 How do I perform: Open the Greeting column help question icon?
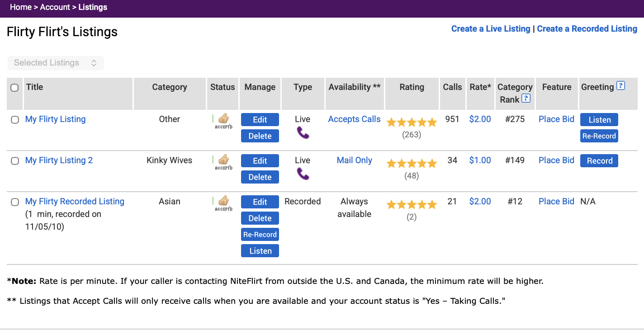coord(620,85)
